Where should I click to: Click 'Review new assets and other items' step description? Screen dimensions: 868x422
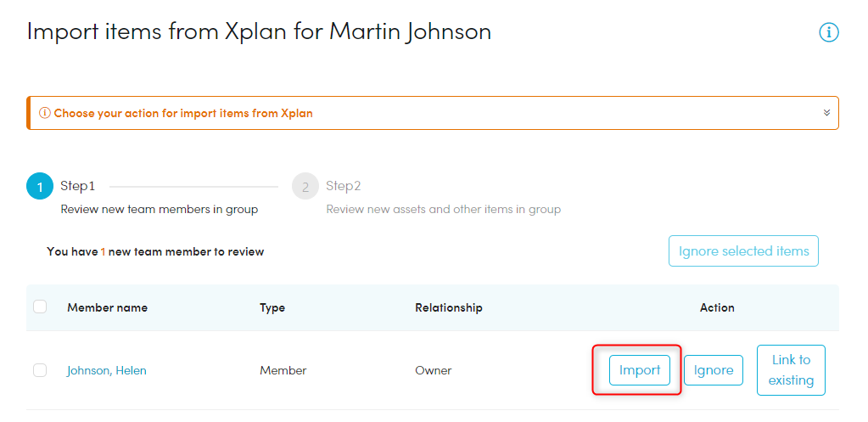coord(443,209)
